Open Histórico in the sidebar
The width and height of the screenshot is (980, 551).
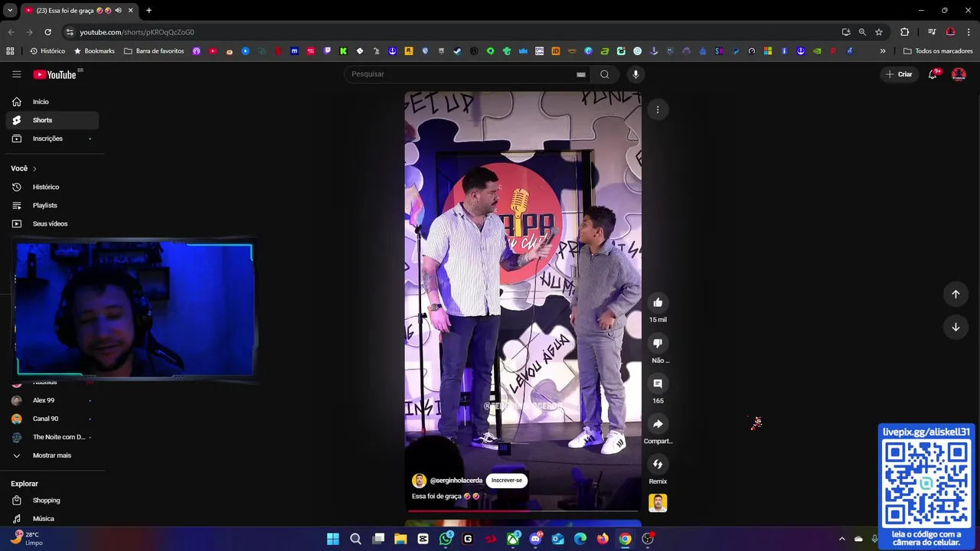pyautogui.click(x=52, y=187)
